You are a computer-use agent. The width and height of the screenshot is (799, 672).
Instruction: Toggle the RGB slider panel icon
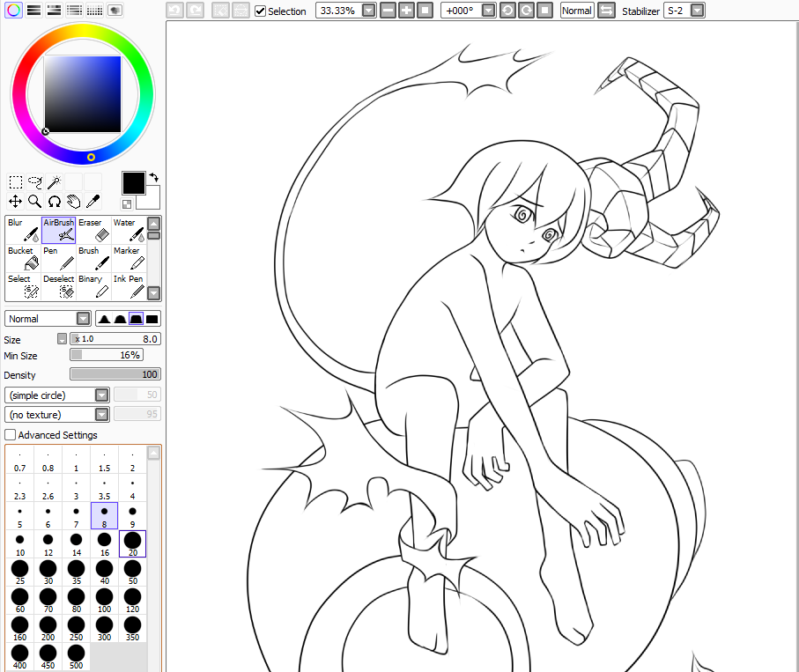click(x=34, y=11)
